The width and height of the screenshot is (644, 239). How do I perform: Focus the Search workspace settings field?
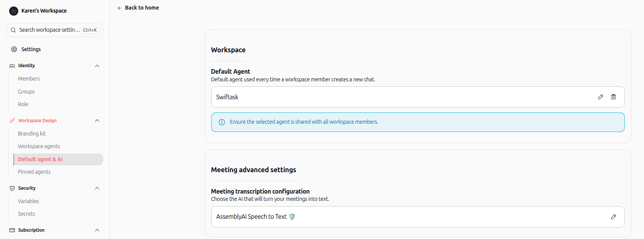tap(54, 30)
